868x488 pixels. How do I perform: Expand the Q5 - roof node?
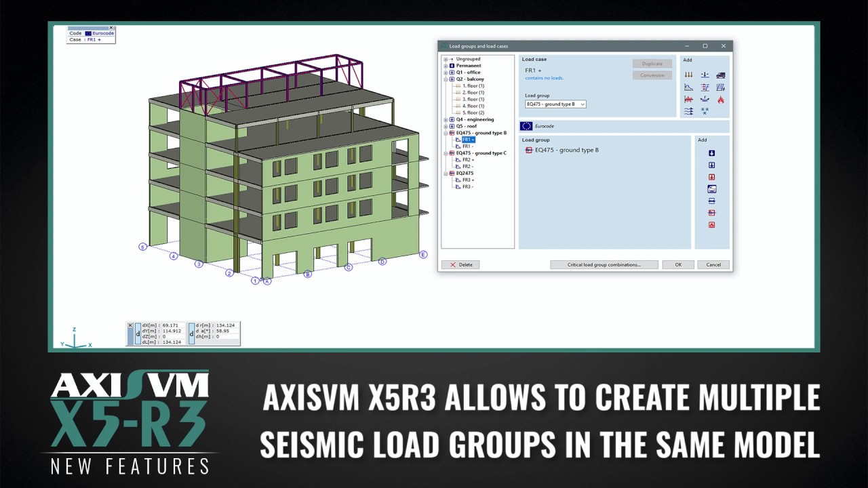click(446, 126)
